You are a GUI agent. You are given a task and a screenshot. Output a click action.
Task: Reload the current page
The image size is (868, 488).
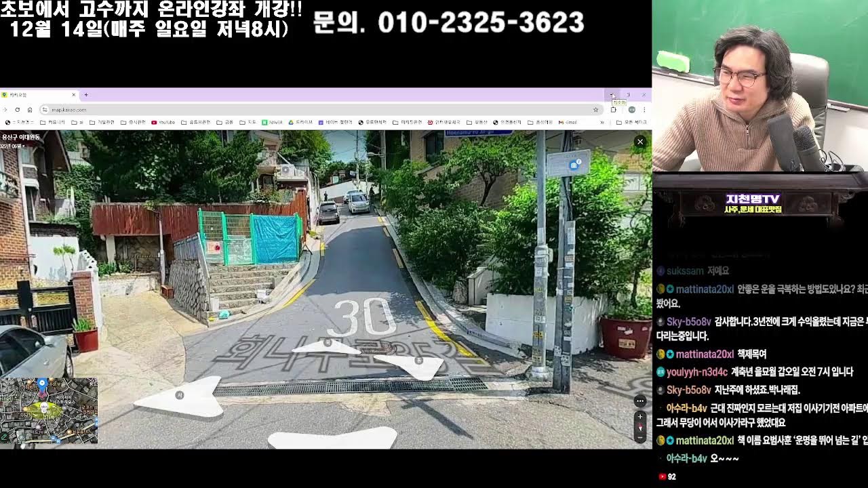coord(18,110)
